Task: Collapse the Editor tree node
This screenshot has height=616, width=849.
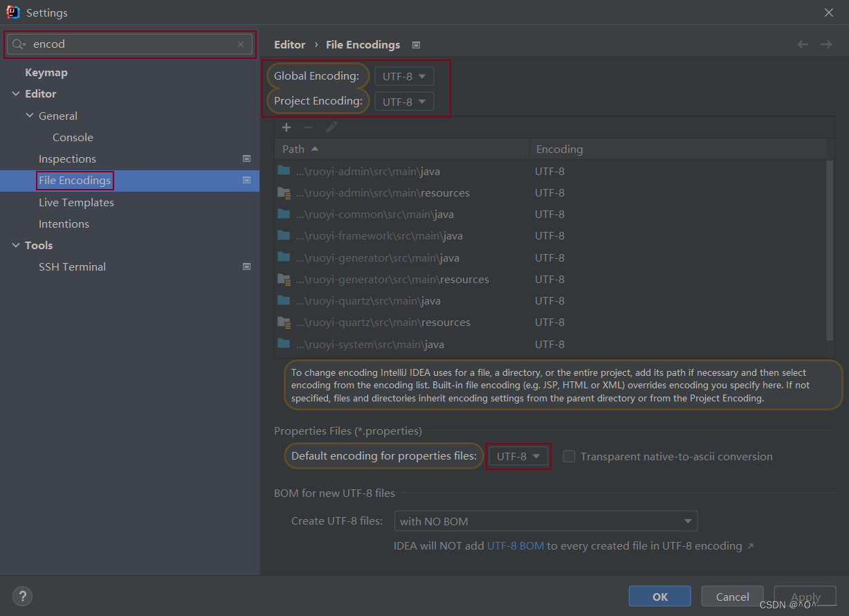Action: (16, 94)
